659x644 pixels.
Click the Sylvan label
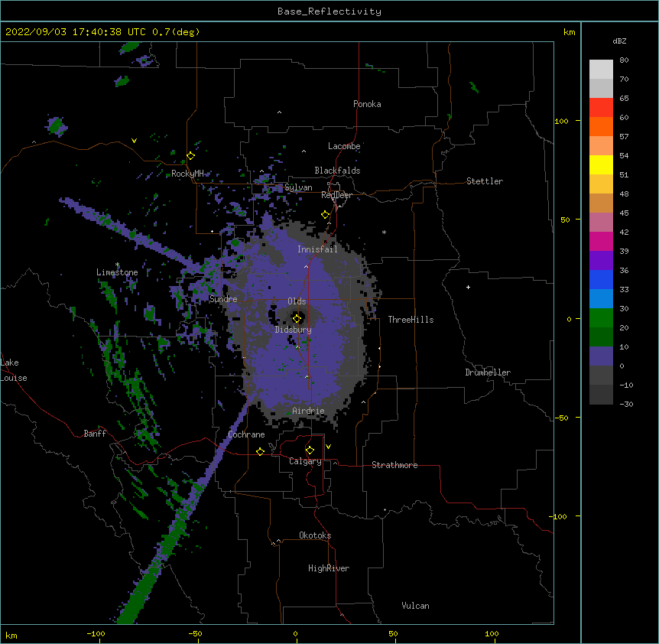point(298,187)
